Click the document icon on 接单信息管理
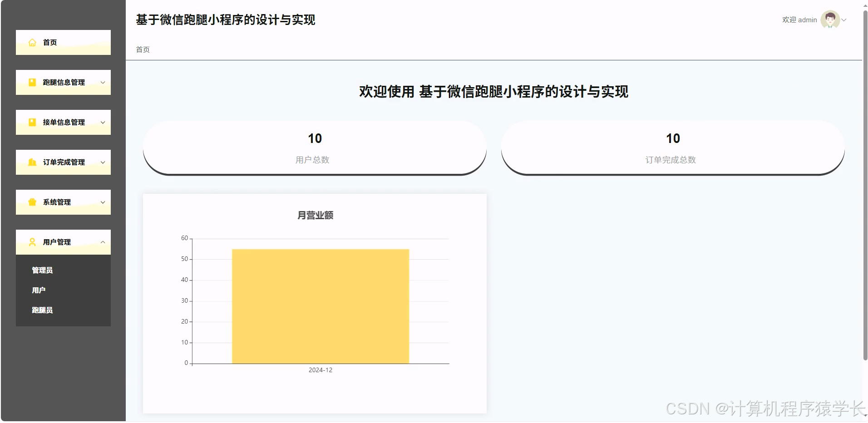 (x=32, y=122)
